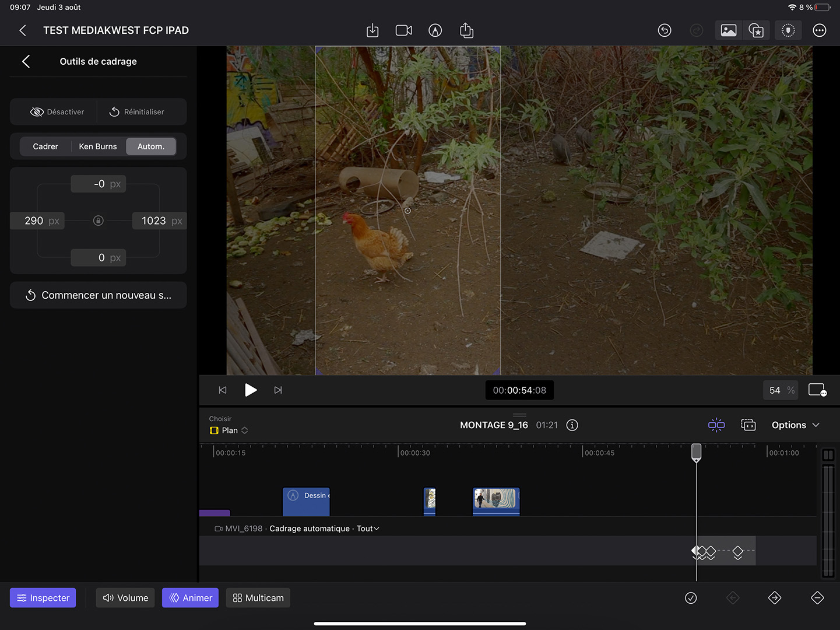Viewport: 840px width, 630px height.
Task: Click the snapping icon in timeline header
Action: (716, 425)
